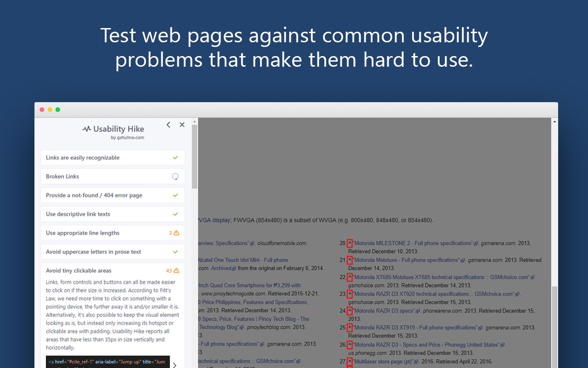Viewport: 588px width, 368px height.
Task: Click the 'VGA display' link in the note
Action: [x=215, y=220]
